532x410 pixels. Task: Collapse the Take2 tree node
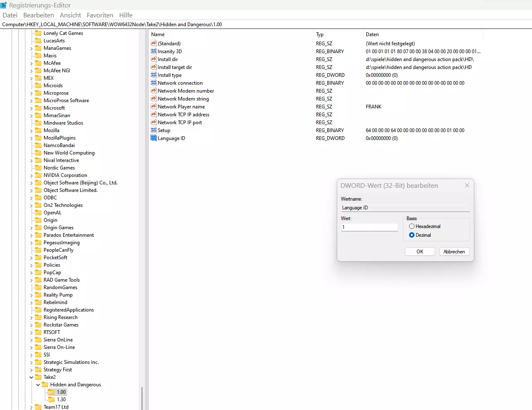coord(31,377)
